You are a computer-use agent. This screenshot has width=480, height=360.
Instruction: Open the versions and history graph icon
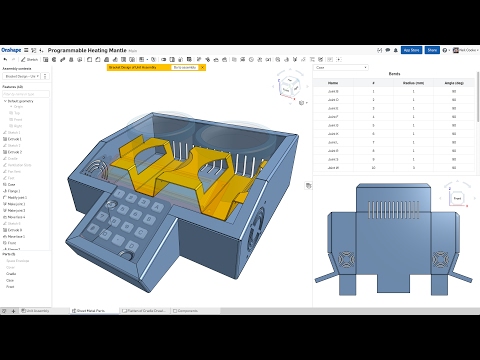pos(34,50)
